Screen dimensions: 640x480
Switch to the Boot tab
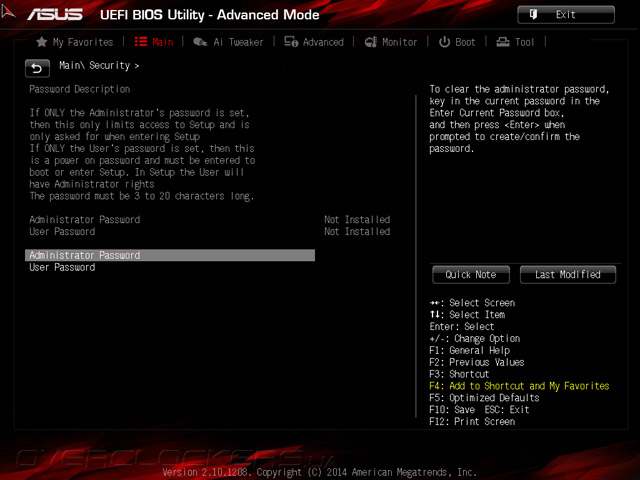click(457, 42)
